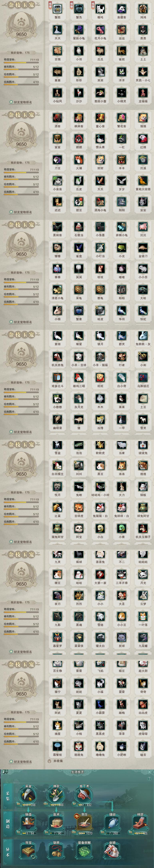This screenshot has width=154, height=868.
Task: Switch to the 异术 category tab
Action: click(x=7, y=852)
